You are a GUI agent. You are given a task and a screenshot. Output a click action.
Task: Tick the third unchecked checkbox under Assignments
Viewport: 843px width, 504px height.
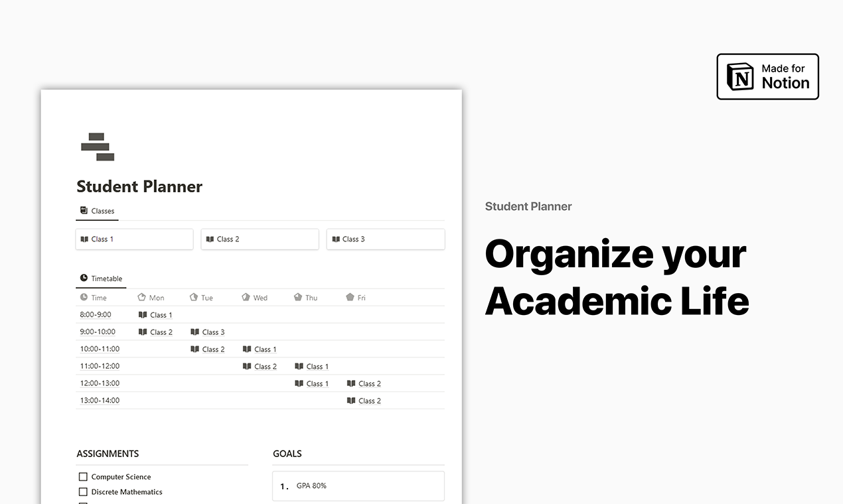point(83,503)
